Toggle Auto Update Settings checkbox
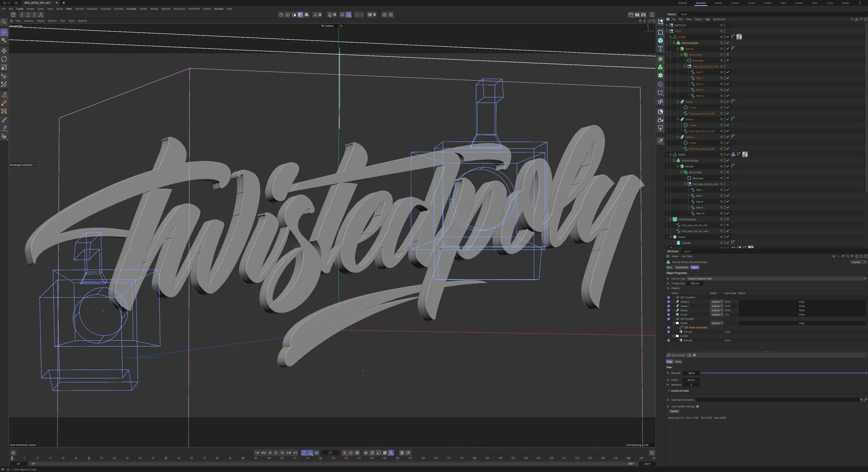868x472 pixels. (698, 406)
